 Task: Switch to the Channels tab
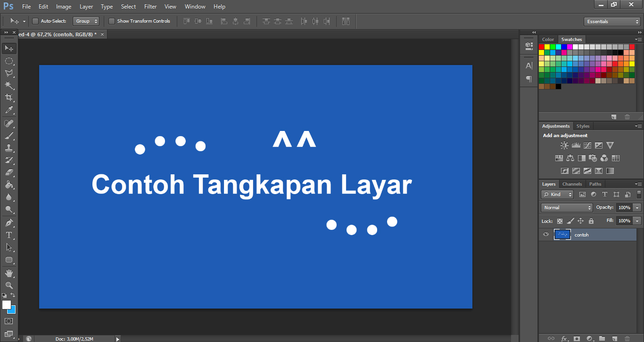tap(572, 184)
